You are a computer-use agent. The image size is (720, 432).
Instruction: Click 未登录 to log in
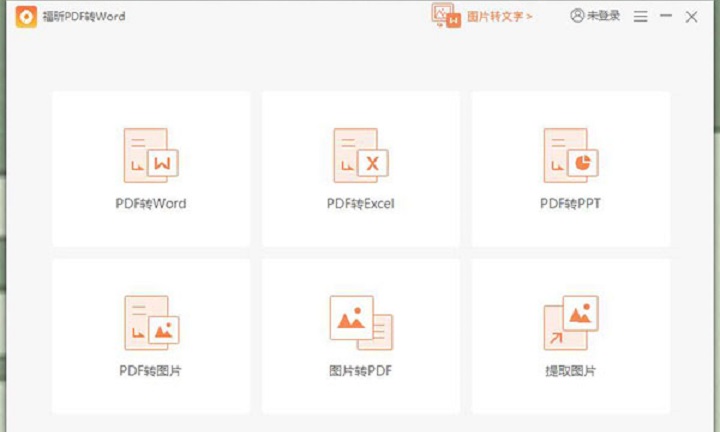(603, 16)
